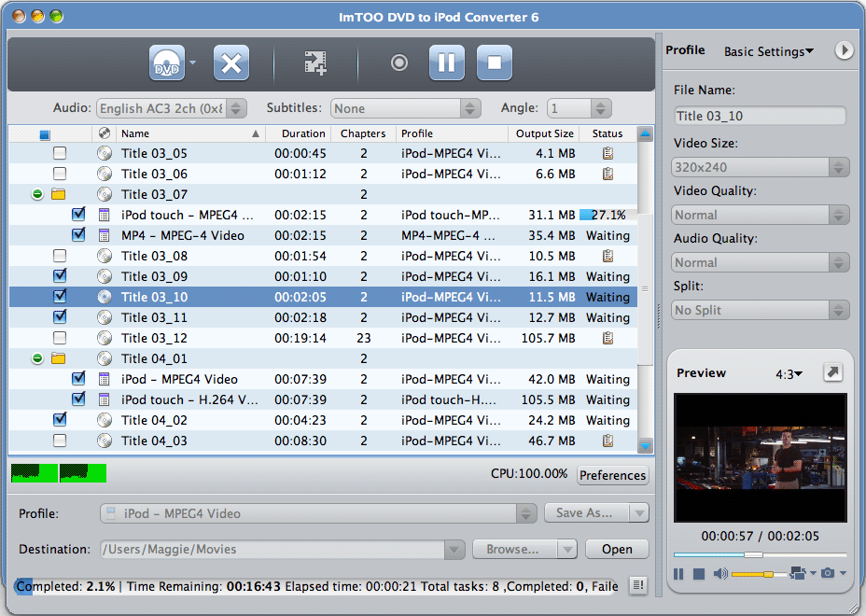Open the Angle dropdown

579,108
